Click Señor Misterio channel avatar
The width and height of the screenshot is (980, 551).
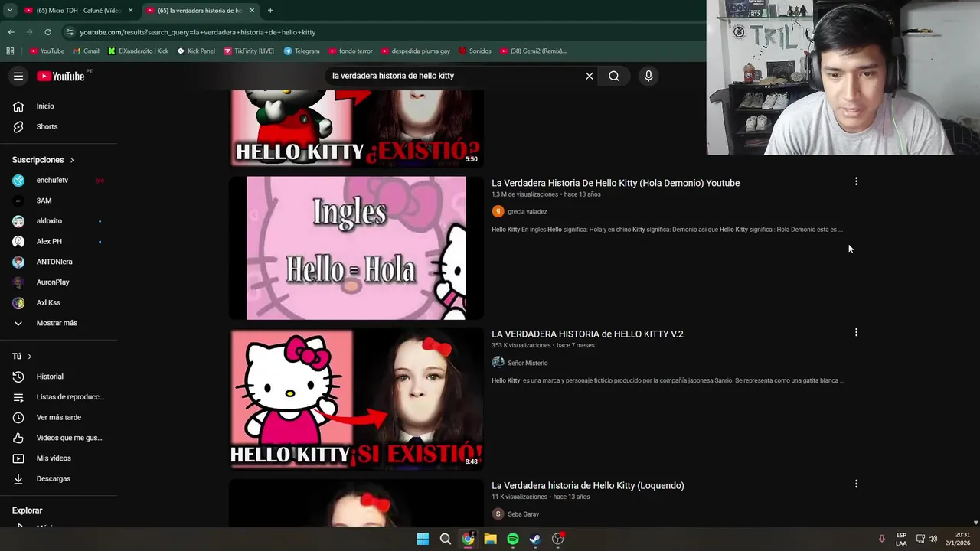pos(498,363)
